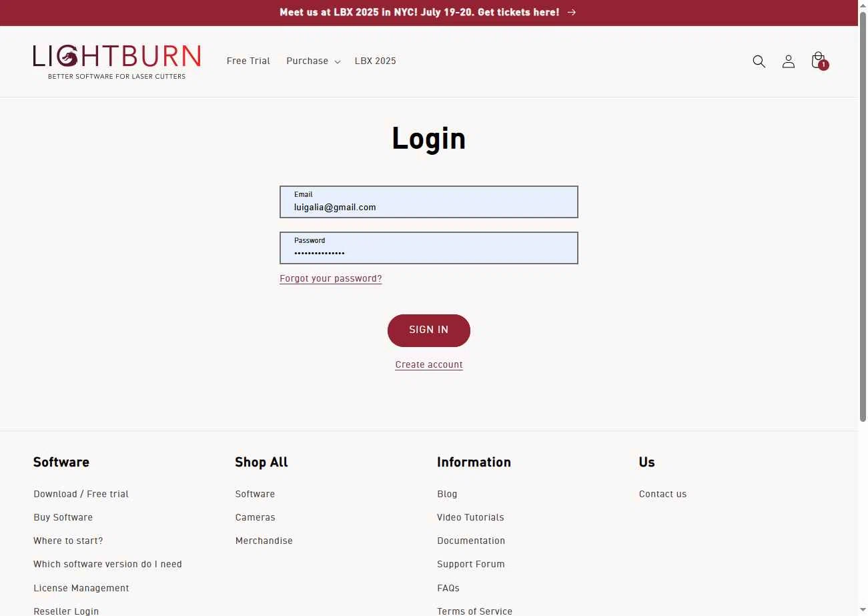The image size is (868, 616).
Task: Click the Forgot your password link
Action: click(x=331, y=278)
